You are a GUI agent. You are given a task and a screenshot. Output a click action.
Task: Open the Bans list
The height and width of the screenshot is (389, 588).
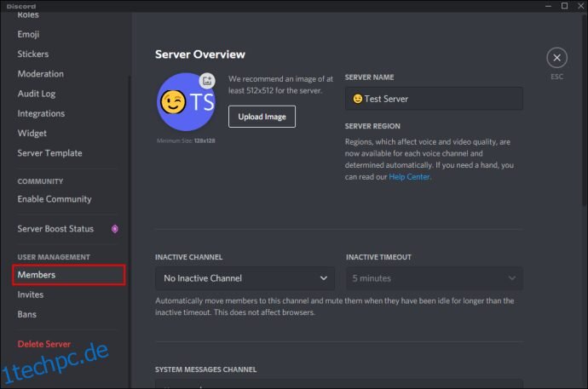coord(27,314)
